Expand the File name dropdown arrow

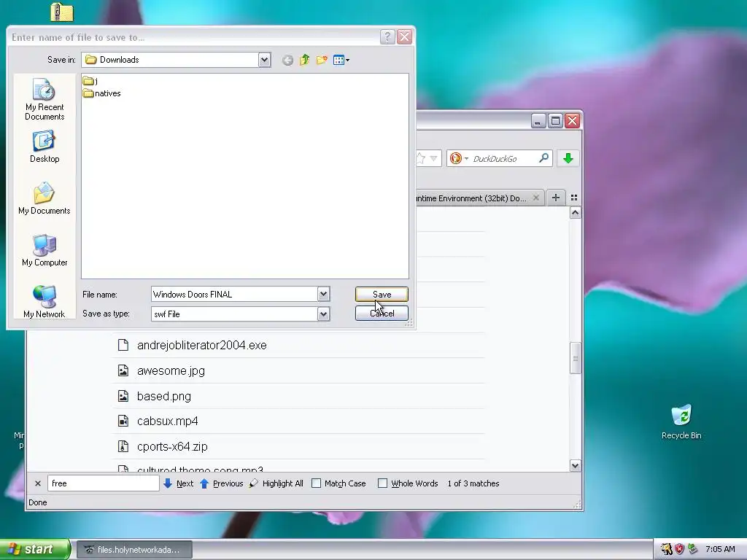(323, 295)
